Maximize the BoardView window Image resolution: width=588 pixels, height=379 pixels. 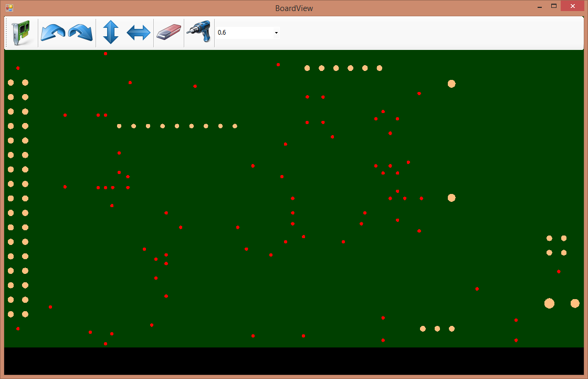[553, 6]
